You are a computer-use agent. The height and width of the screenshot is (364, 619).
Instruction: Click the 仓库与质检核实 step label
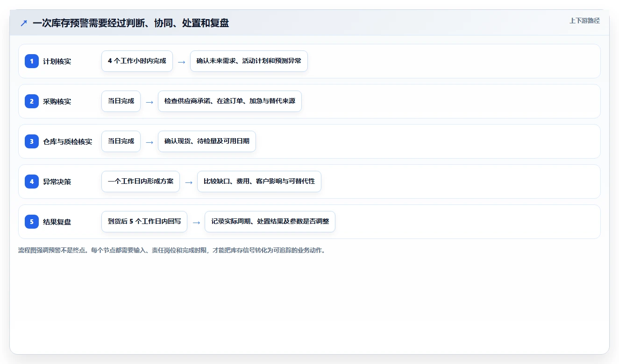[68, 141]
